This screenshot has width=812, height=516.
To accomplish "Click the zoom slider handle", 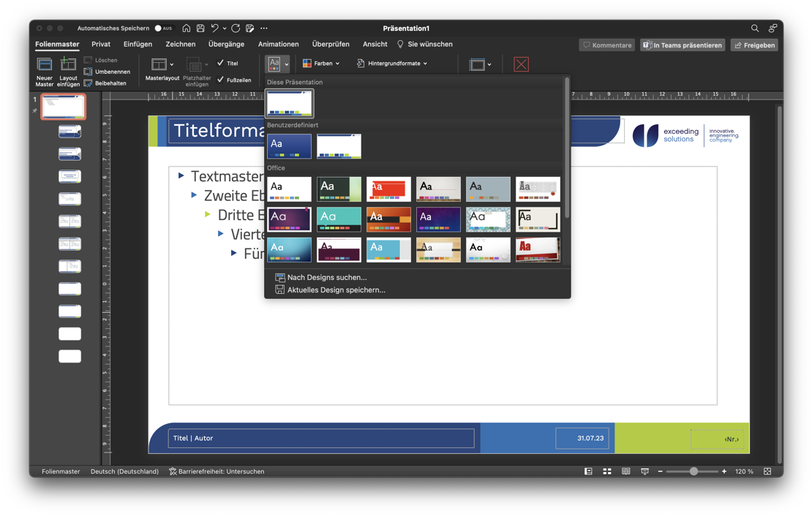I will (x=693, y=471).
